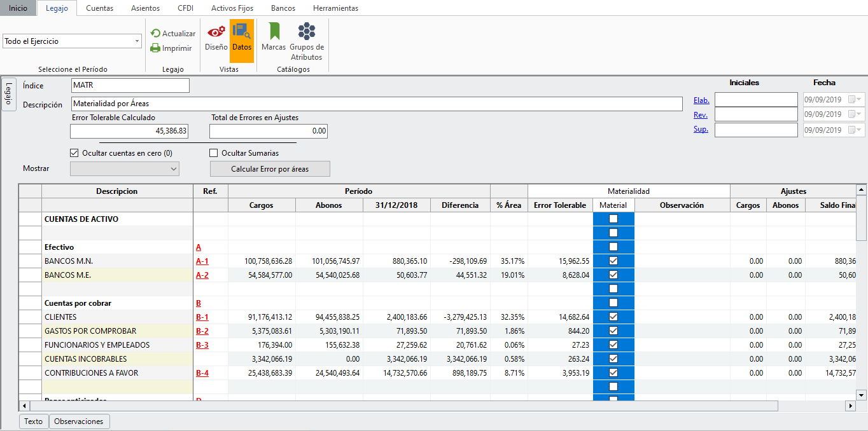Expand the Todo el Ejercicio period dropdown
Screen dimensions: 868x431
(x=137, y=41)
